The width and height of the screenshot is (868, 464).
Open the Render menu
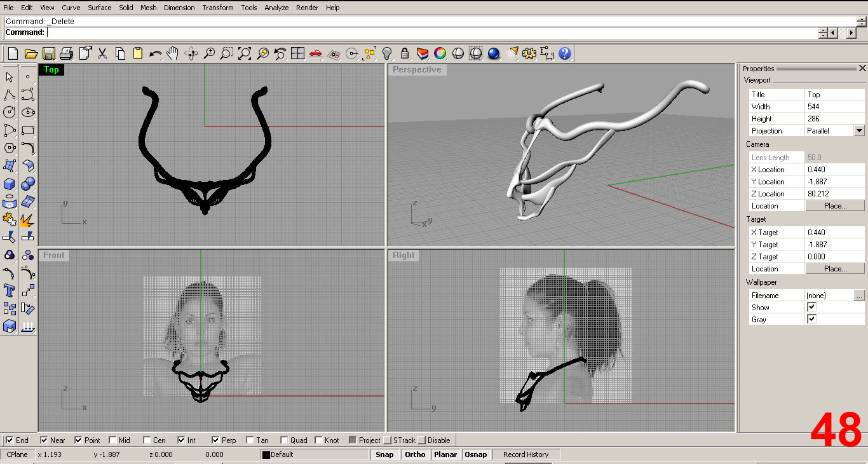coord(308,8)
